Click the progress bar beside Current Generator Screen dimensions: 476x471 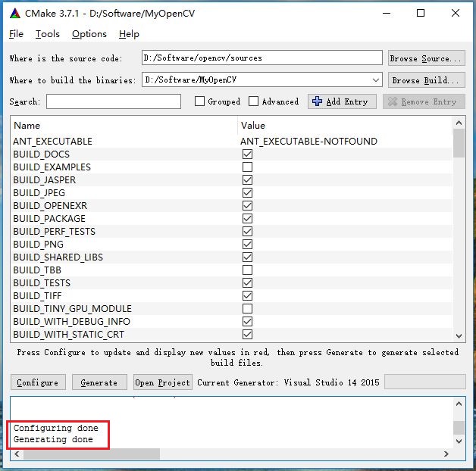(424, 382)
